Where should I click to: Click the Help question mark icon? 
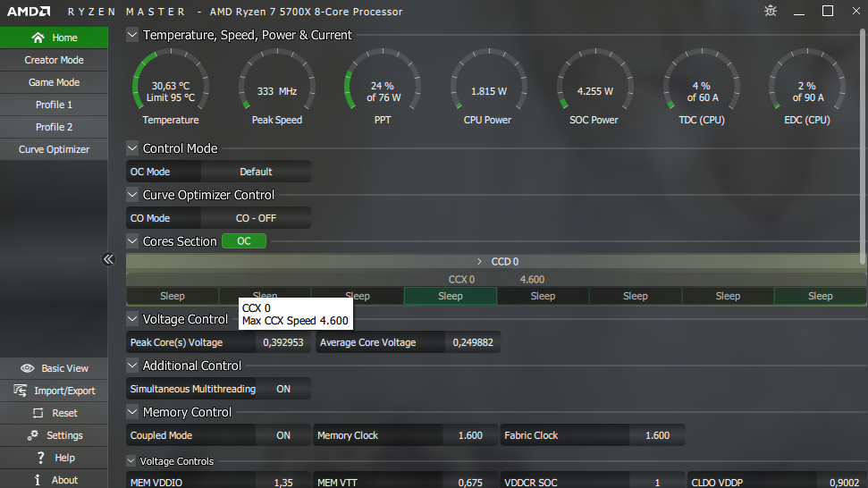(x=40, y=458)
